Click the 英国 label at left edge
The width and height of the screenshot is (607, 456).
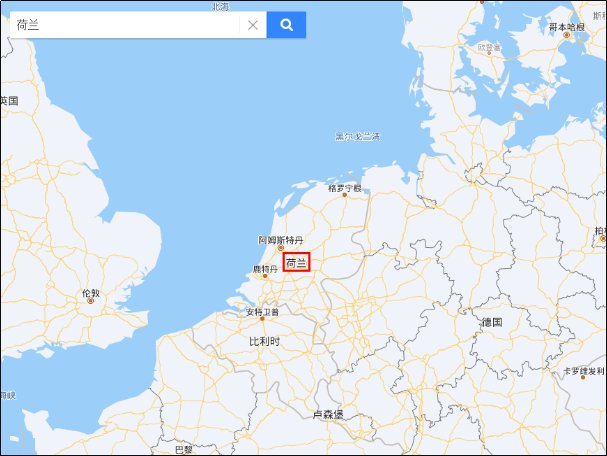[x=9, y=101]
